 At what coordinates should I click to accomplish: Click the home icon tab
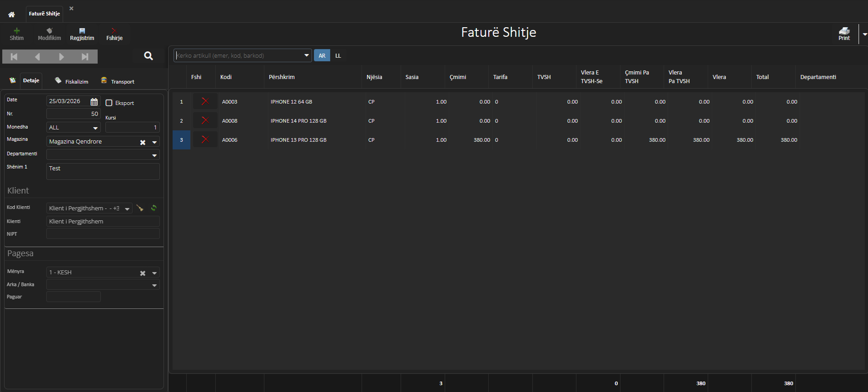click(x=11, y=15)
